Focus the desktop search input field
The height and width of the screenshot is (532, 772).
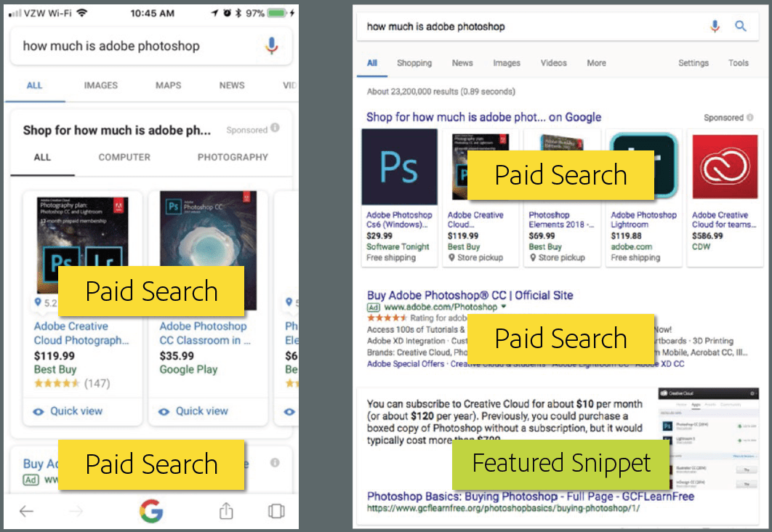558,26
